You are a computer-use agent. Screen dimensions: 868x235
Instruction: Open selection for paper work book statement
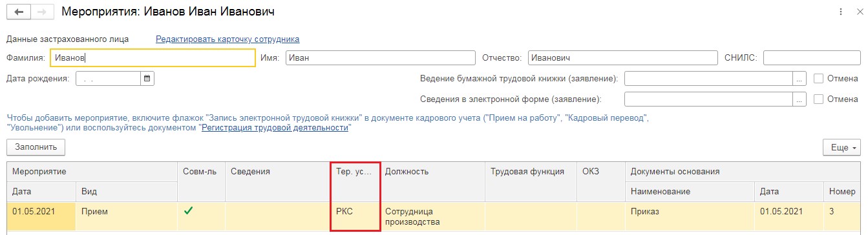[799, 79]
